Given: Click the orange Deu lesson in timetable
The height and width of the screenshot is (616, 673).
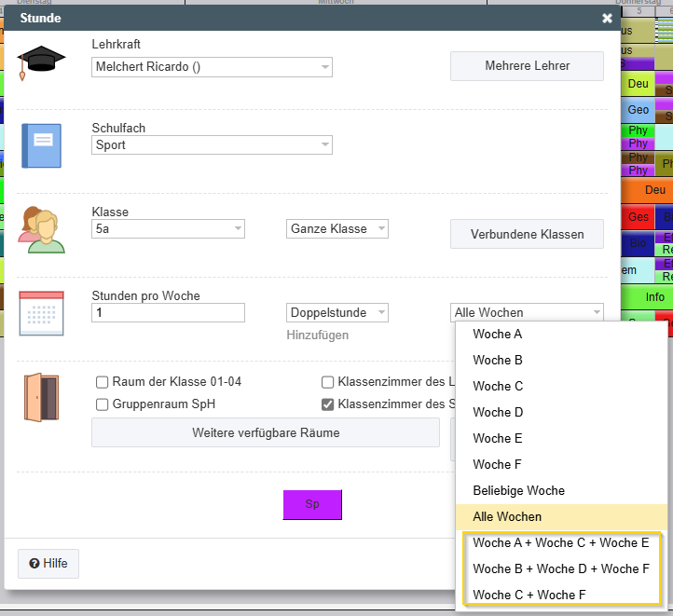Looking at the screenshot, I should pos(647,190).
